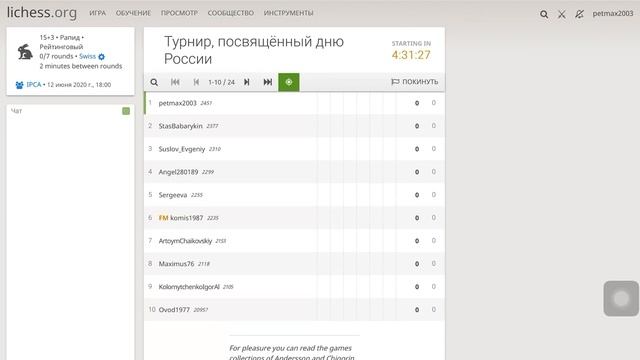Select player row FM komis1987
Screen dimensions: 640x360
pyautogui.click(x=294, y=218)
